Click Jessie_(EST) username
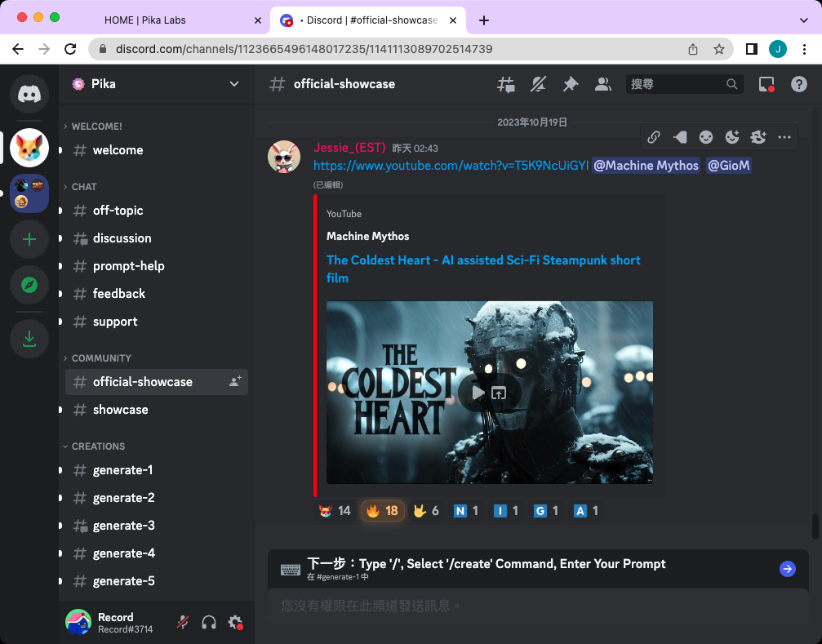822x644 pixels. coord(349,148)
